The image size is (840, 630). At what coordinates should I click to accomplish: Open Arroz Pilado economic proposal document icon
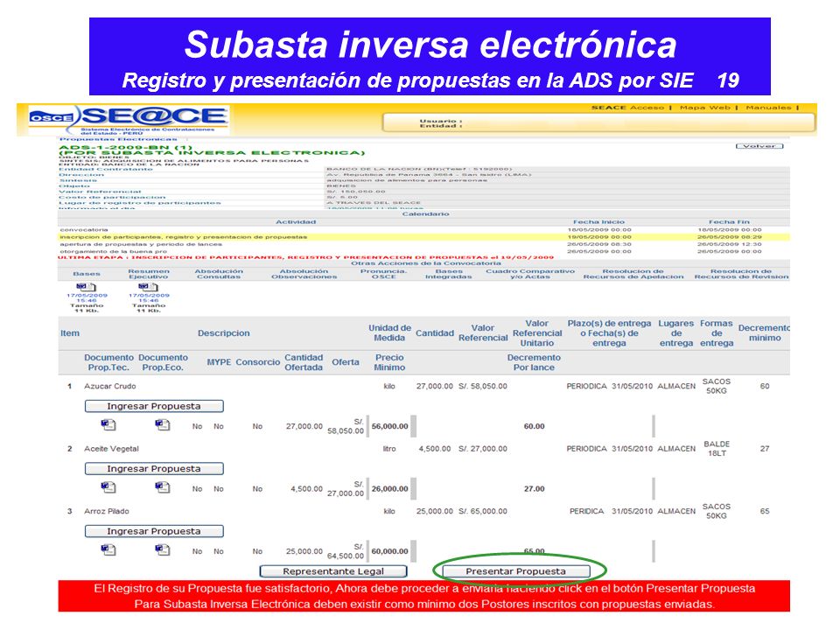point(163,549)
